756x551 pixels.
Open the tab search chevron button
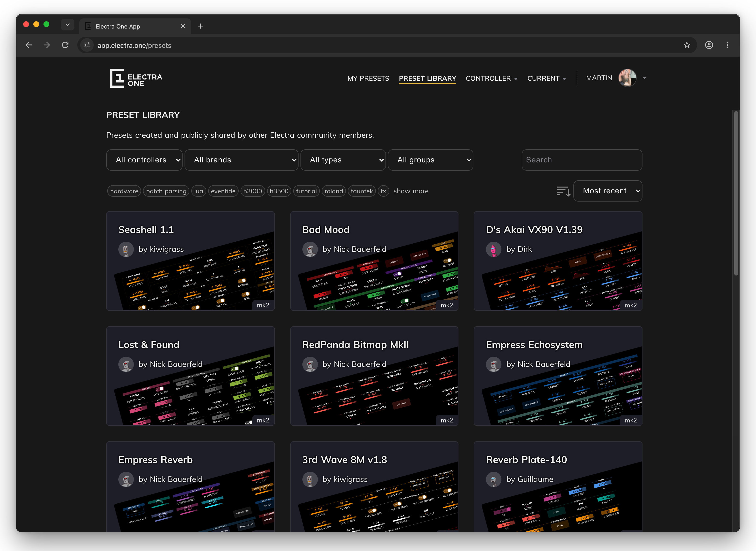(68, 25)
